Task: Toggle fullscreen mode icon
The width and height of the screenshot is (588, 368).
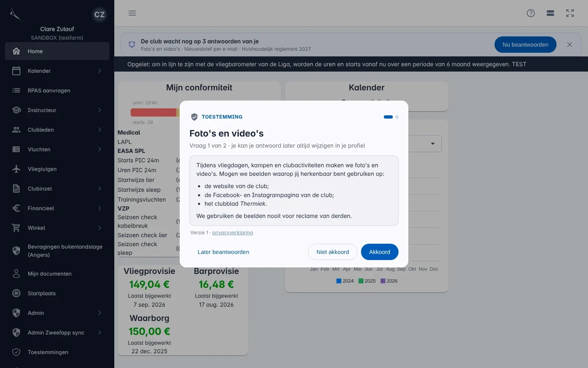Action: pos(570,13)
